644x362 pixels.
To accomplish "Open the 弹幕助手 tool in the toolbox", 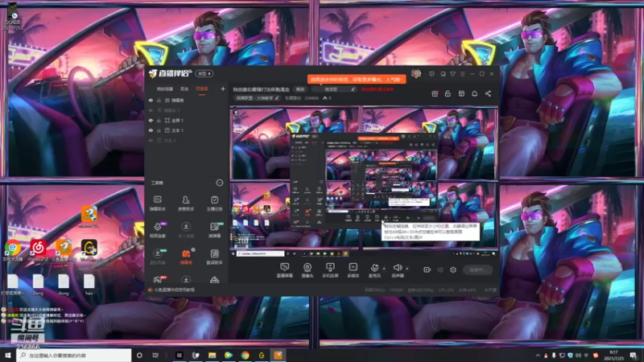I will [157, 203].
